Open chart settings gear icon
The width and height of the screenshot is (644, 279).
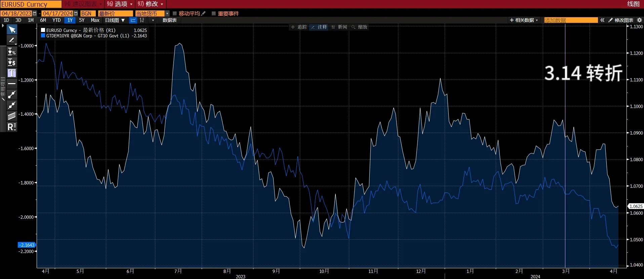click(x=639, y=20)
